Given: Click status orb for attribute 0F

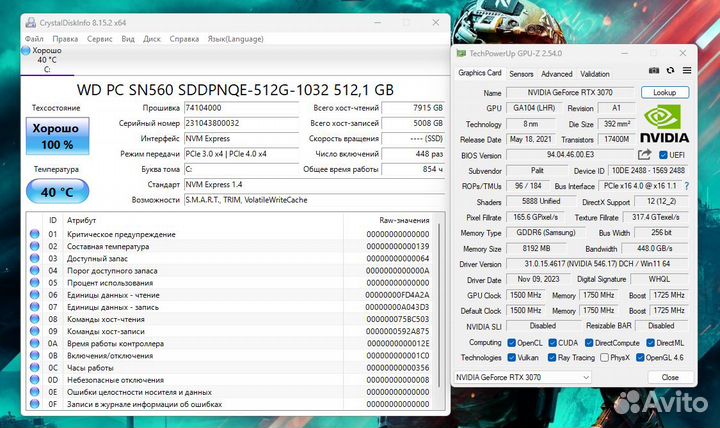Looking at the screenshot, I should click(34, 404).
